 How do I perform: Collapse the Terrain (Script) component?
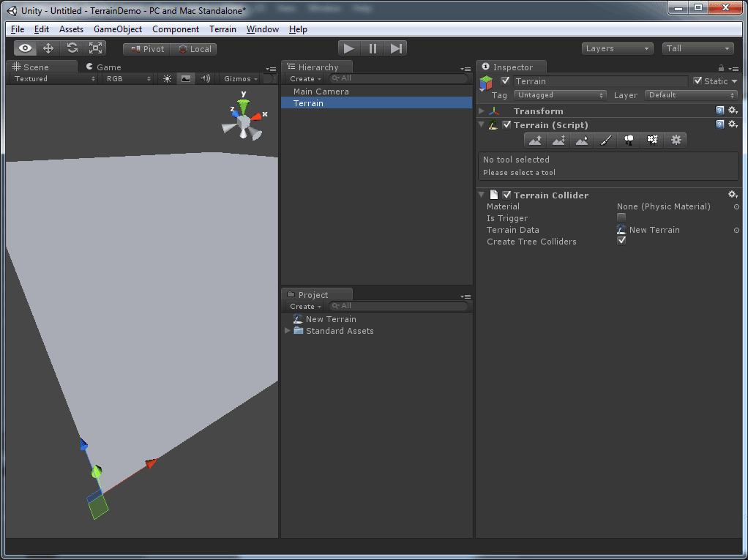(x=482, y=124)
